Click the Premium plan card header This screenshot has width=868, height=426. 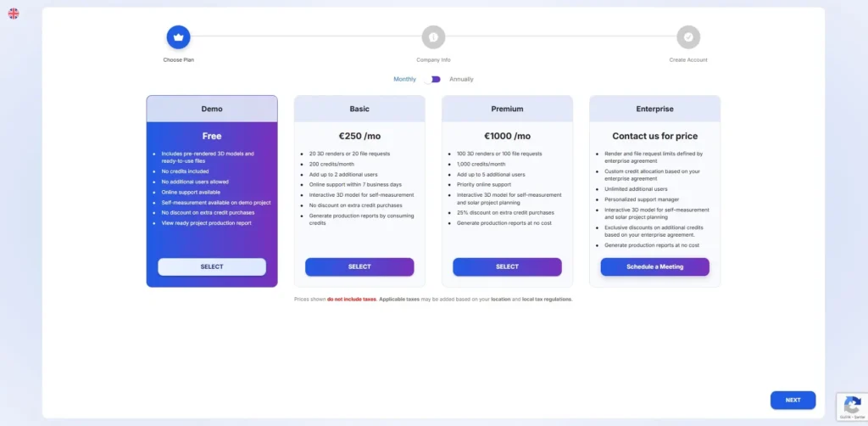pyautogui.click(x=507, y=109)
